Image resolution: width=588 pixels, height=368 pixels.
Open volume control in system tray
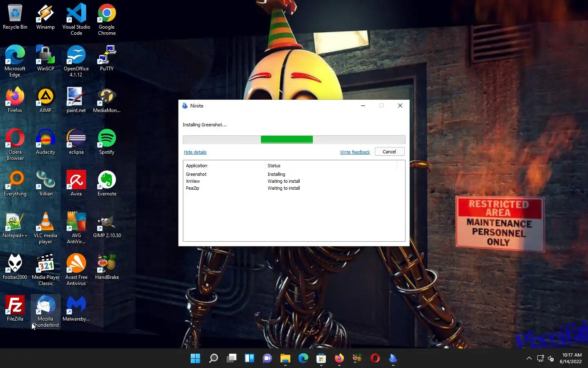point(551,359)
